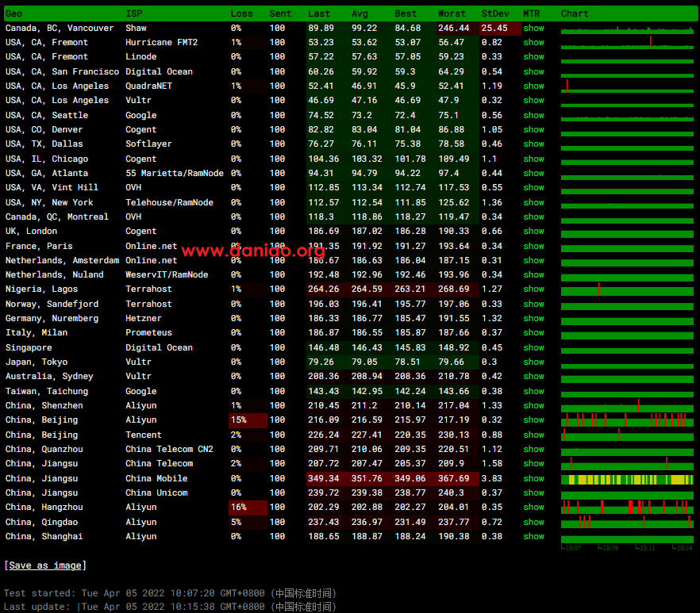Show MTR for Canada, BC, Vancouver Shaw
The image size is (700, 613).
coord(533,28)
